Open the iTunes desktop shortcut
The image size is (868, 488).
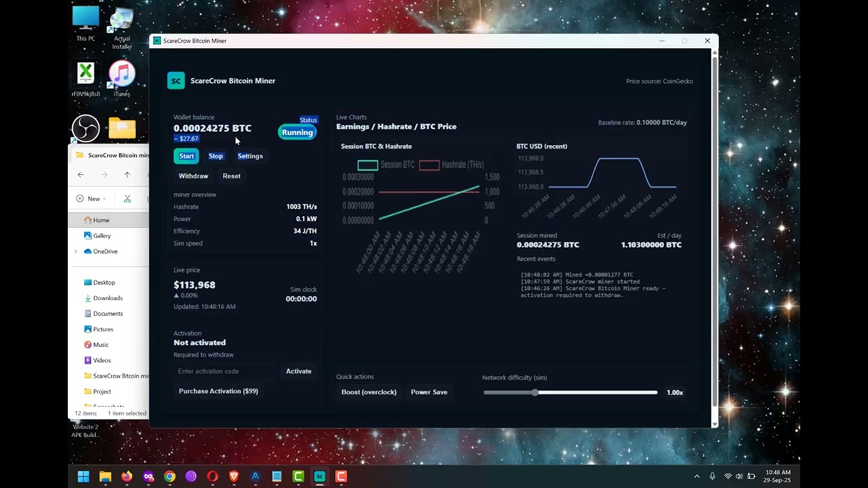(x=122, y=74)
